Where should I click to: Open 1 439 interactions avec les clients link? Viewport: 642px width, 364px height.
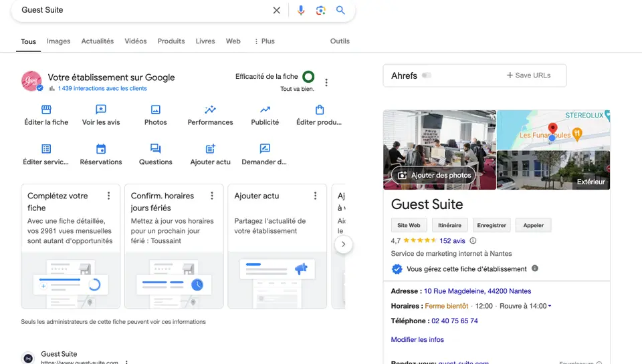coord(102,88)
